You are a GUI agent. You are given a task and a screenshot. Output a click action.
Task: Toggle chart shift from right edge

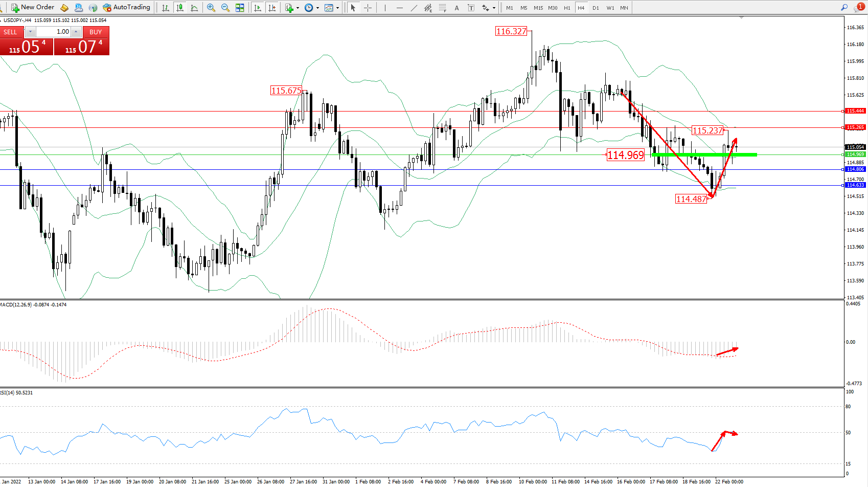(272, 8)
